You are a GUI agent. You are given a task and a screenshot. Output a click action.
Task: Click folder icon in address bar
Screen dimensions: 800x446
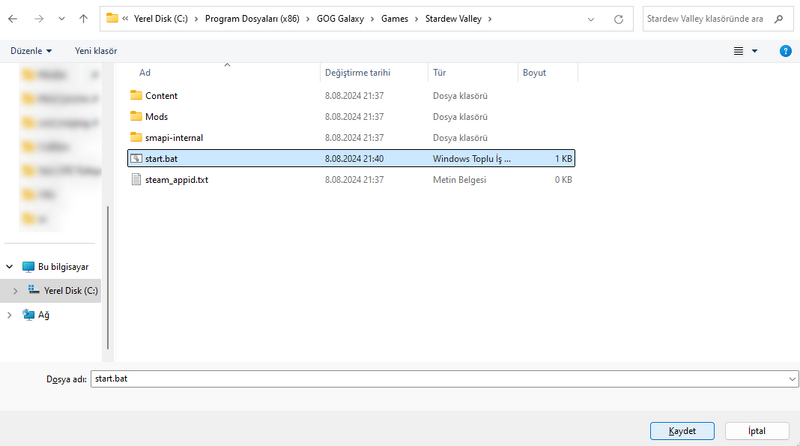coord(112,18)
